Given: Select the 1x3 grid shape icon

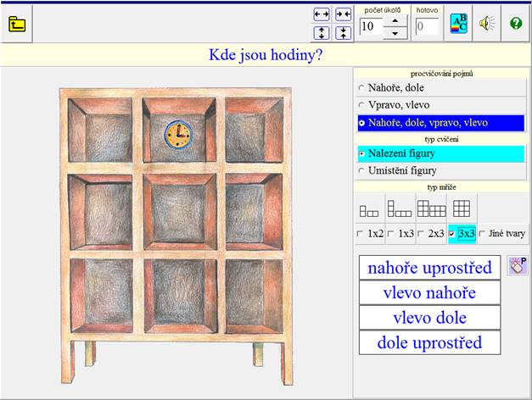Looking at the screenshot, I should (x=400, y=208).
